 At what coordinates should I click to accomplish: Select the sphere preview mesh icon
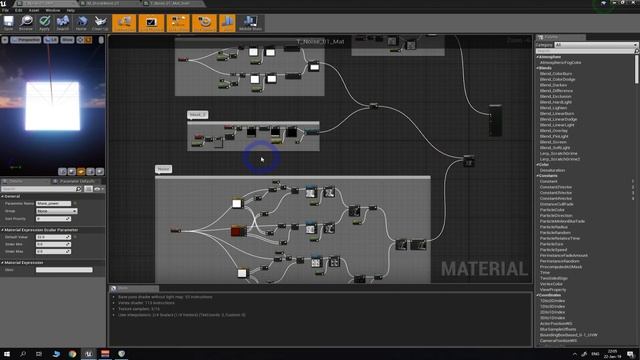(x=72, y=171)
